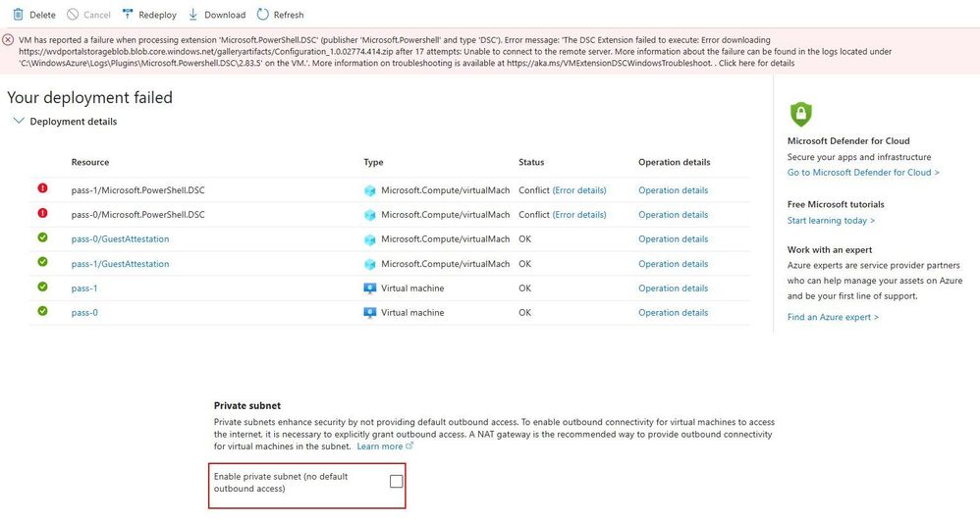Image resolution: width=980 pixels, height=523 pixels.
Task: Click compute cube icon in pass-1/Microsoft.PowerShell.DSC row
Action: [370, 190]
